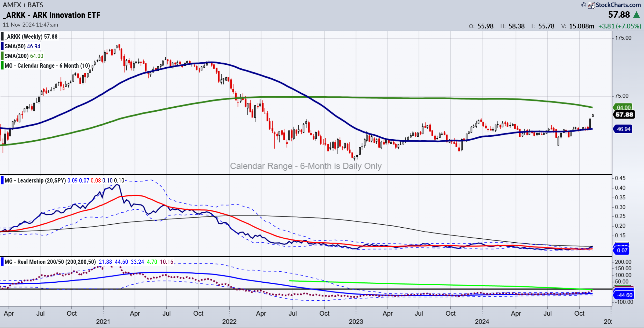
Task: Click the 75.00 price axis label
Action: click(621, 96)
